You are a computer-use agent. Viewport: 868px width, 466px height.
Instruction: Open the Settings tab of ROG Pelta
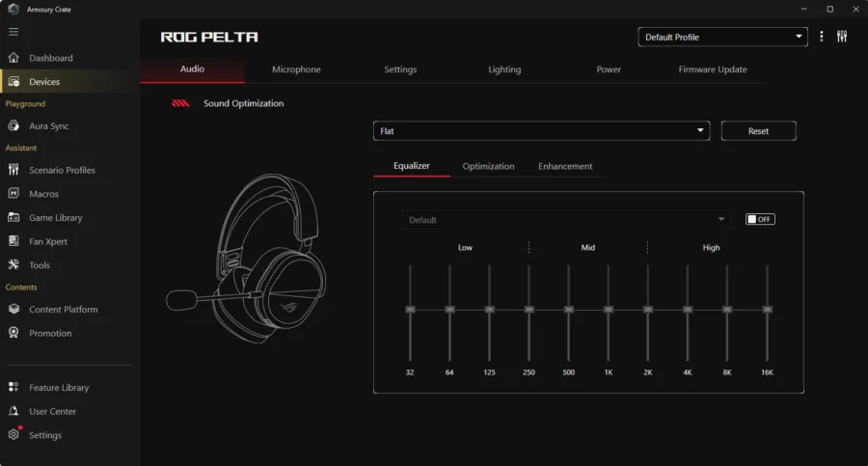coord(400,69)
